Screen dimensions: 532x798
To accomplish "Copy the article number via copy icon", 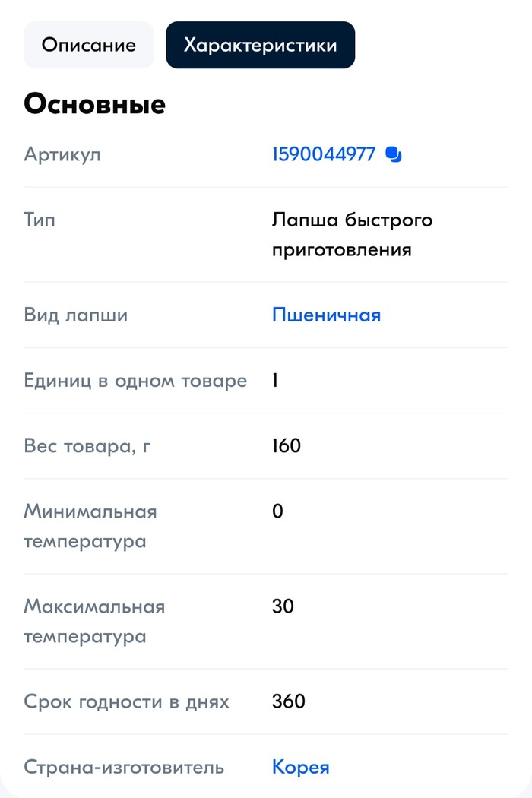I will point(394,154).
